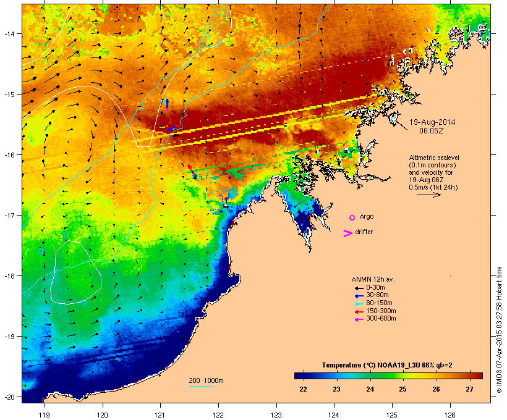Click the magenta 300-600m legend arrow
This screenshot has width=507, height=420.
[359, 319]
